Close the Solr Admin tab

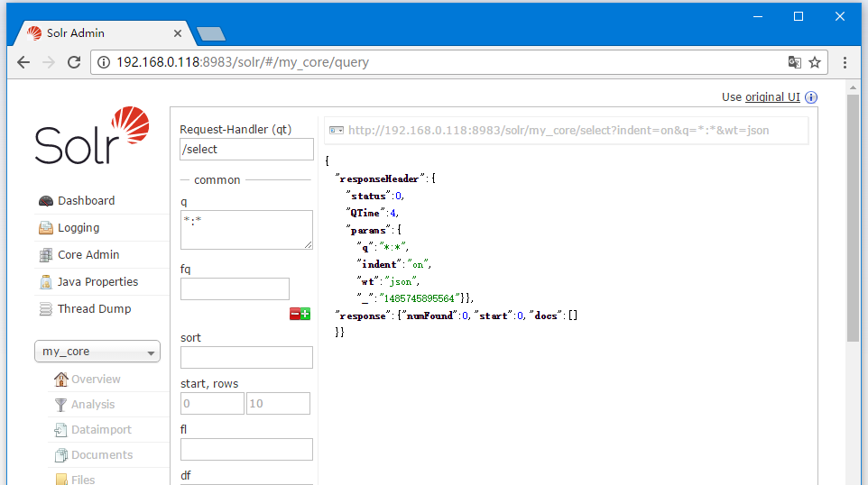178,33
